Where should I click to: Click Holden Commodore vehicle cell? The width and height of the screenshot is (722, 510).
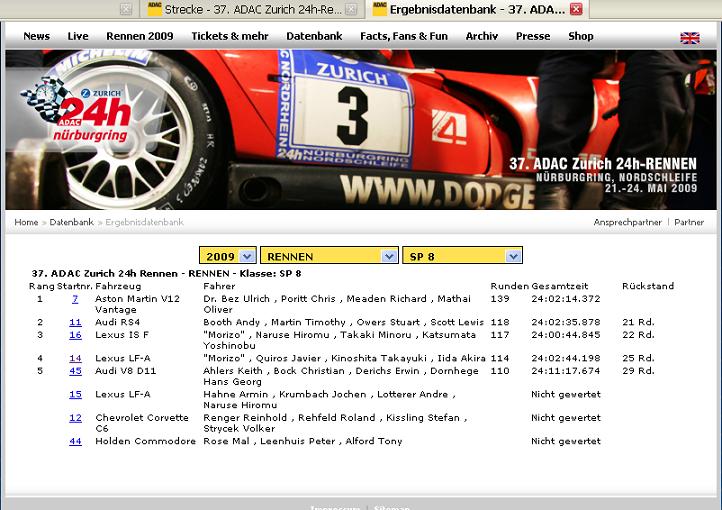pos(146,441)
